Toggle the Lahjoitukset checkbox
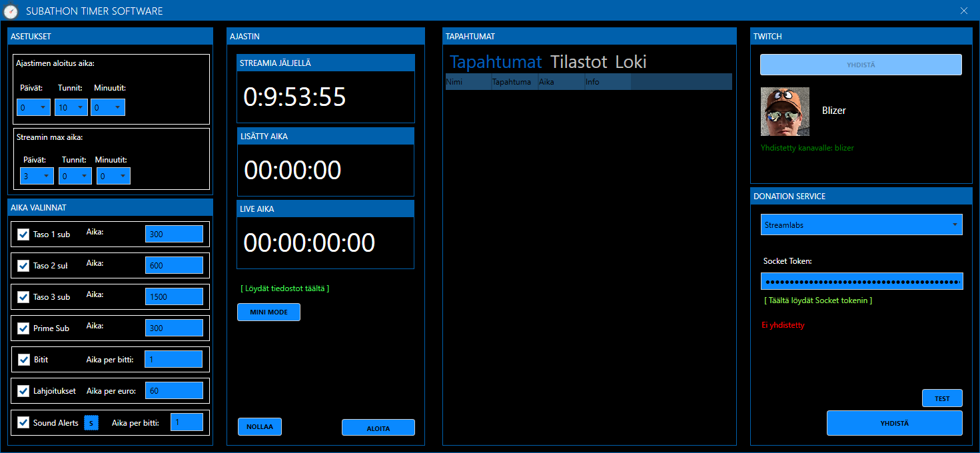 tap(24, 391)
